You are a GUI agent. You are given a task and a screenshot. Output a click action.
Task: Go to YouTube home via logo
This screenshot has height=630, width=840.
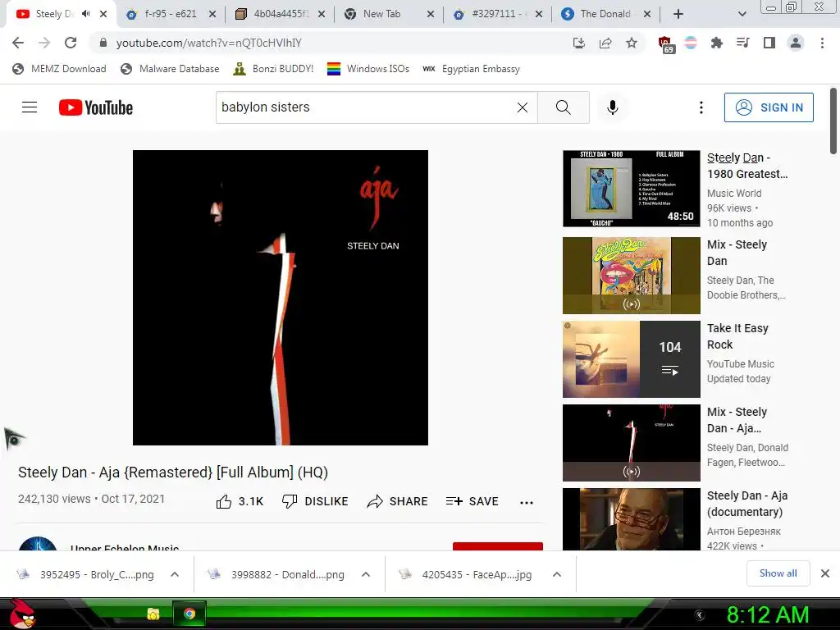coord(96,107)
